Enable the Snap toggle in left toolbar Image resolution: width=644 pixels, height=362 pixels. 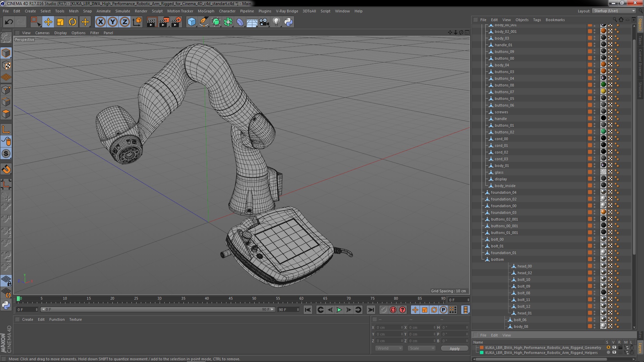pyautogui.click(x=6, y=154)
